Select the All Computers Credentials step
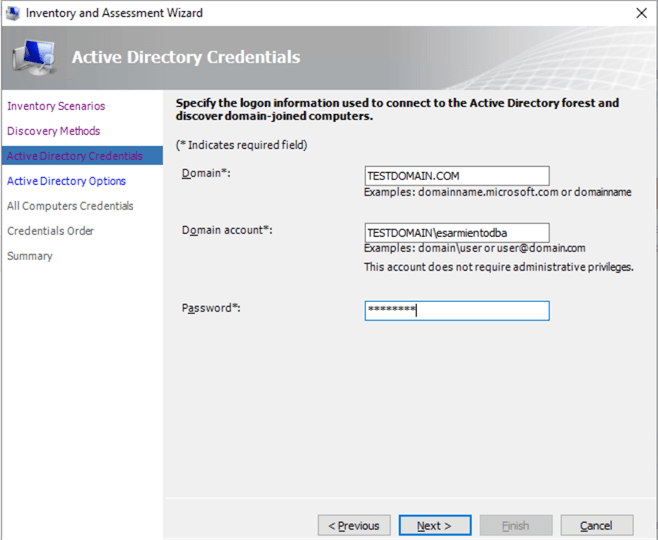Image resolution: width=658 pixels, height=540 pixels. click(x=70, y=206)
